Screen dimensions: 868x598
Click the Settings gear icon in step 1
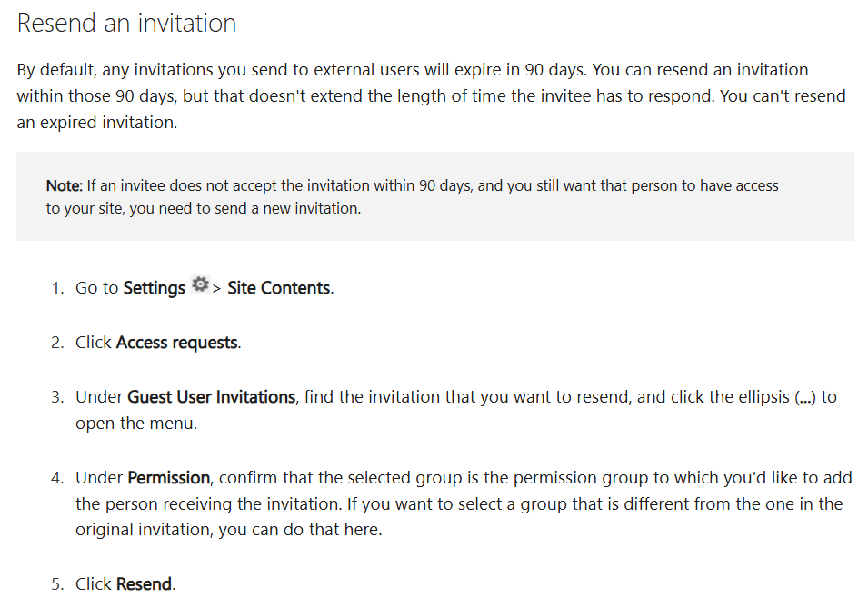[x=200, y=284]
